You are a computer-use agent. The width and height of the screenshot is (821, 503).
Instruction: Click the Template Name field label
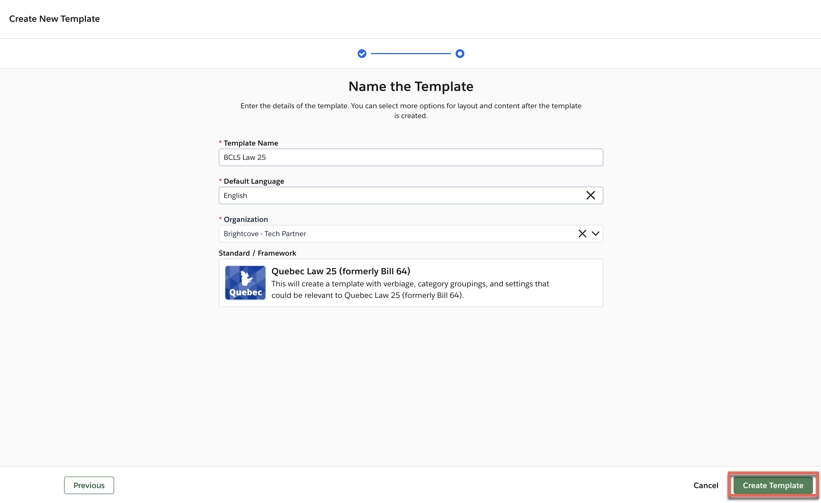251,143
